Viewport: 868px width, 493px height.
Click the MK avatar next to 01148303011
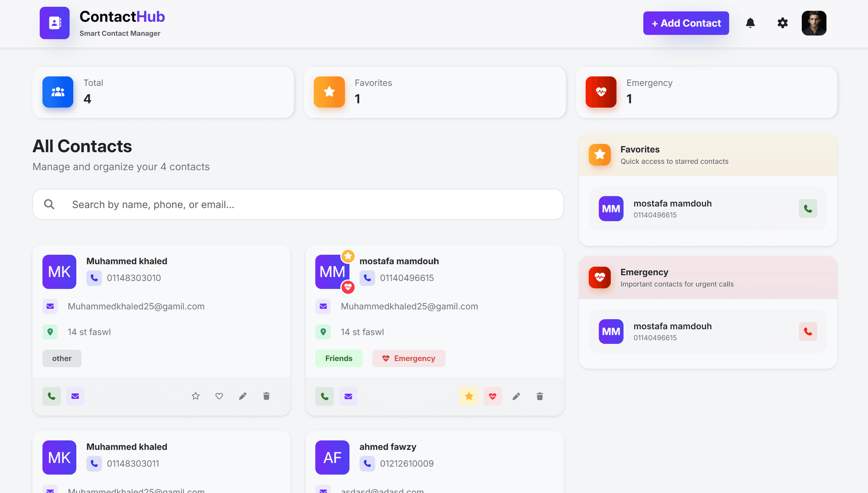coord(59,457)
